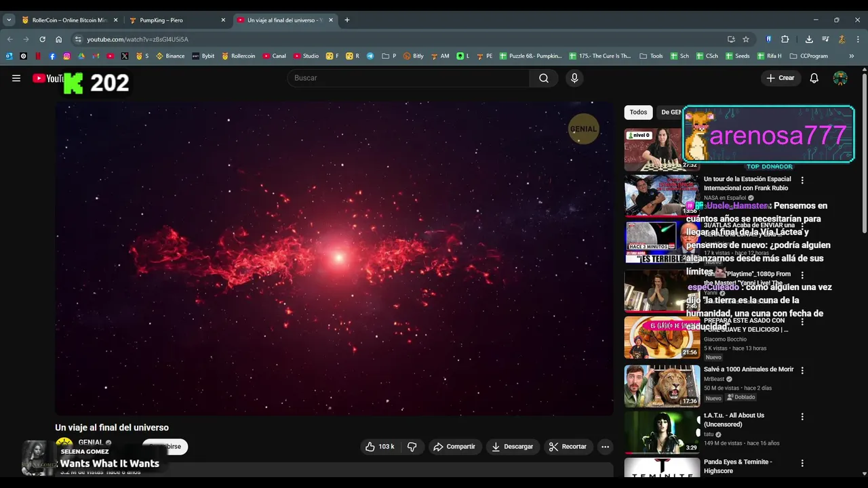The image size is (868, 488).
Task: Open the tab search chevron dropdown
Action: (x=9, y=20)
